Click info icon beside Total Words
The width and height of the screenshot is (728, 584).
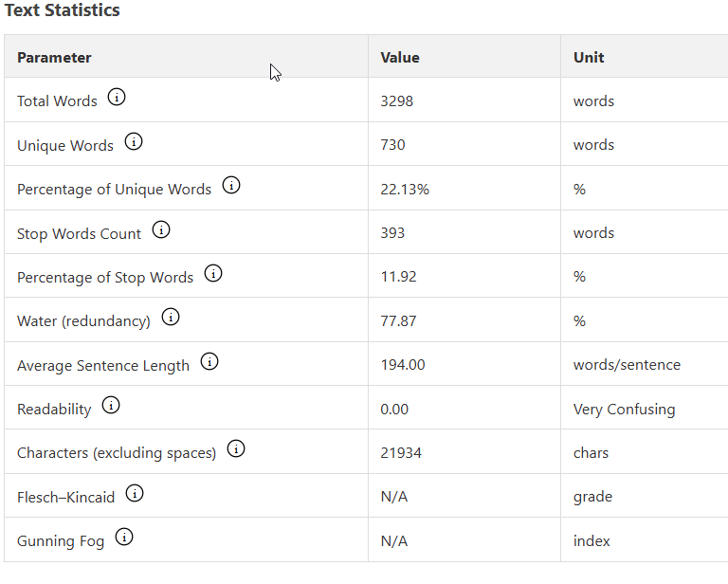coord(117,97)
